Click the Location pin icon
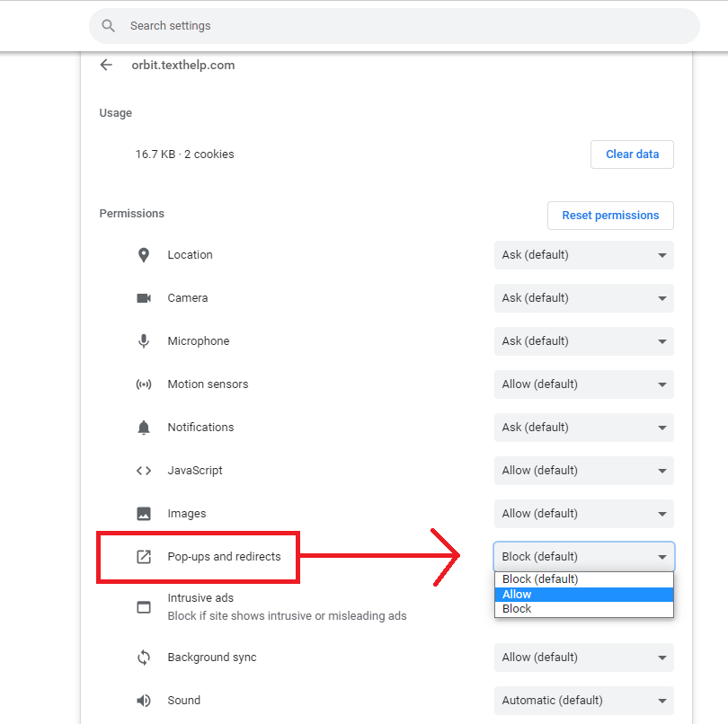The width and height of the screenshot is (728, 724). click(x=144, y=255)
